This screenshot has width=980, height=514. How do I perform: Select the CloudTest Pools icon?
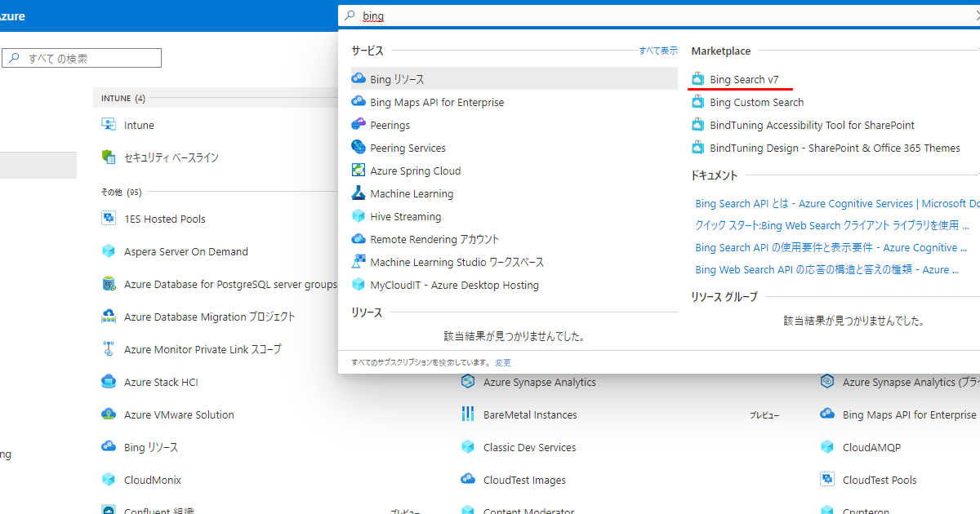[x=827, y=480]
